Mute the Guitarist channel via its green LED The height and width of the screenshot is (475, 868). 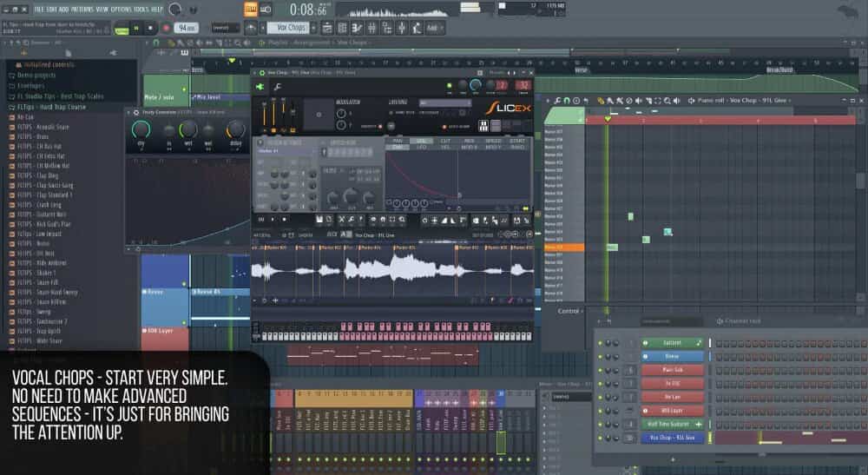(x=598, y=343)
